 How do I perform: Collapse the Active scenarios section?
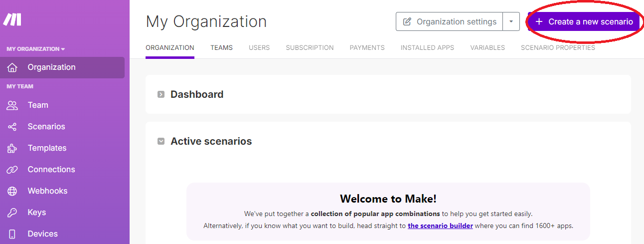(x=161, y=141)
